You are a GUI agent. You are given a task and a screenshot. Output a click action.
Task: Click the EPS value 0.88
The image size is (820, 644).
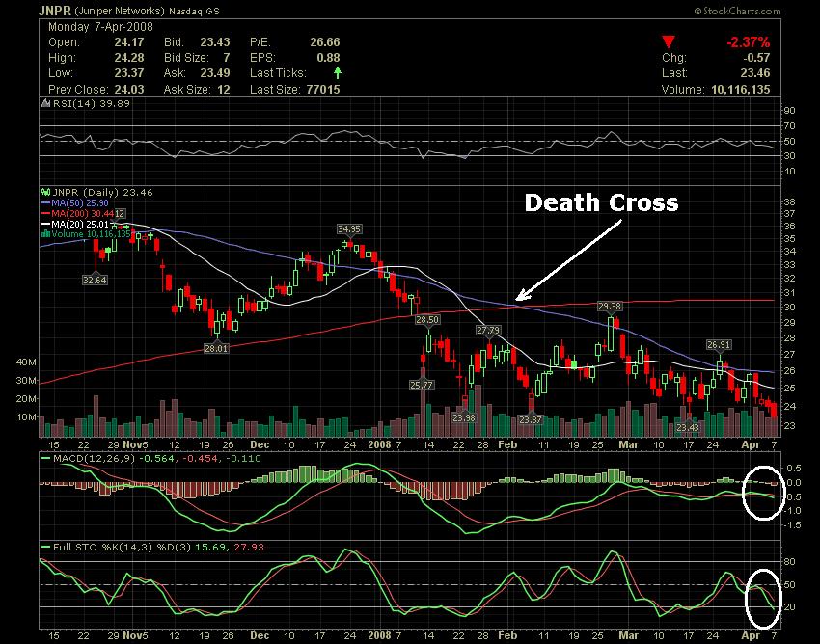(328, 58)
